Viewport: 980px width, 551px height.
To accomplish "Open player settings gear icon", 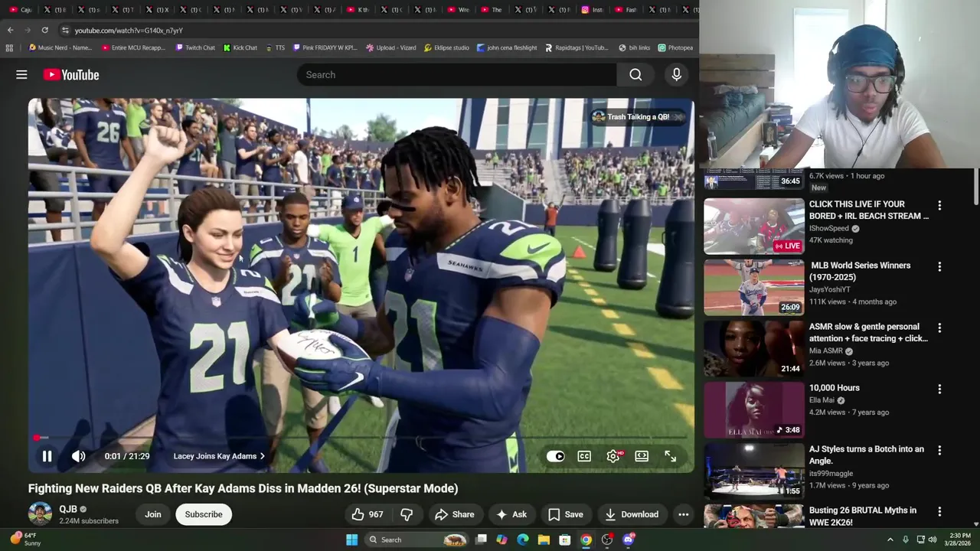I will (613, 456).
